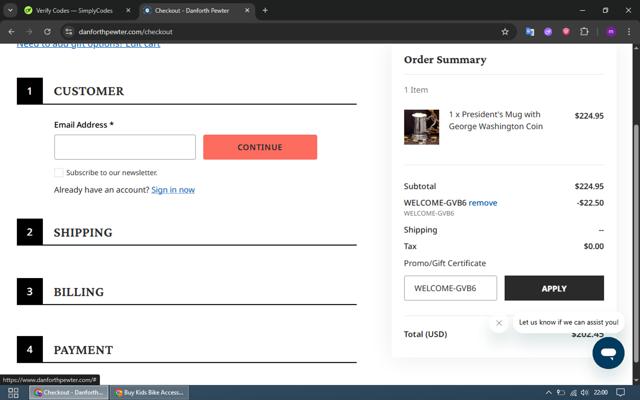The image size is (640, 400).
Task: Click the President's Mug item name
Action: [496, 120]
